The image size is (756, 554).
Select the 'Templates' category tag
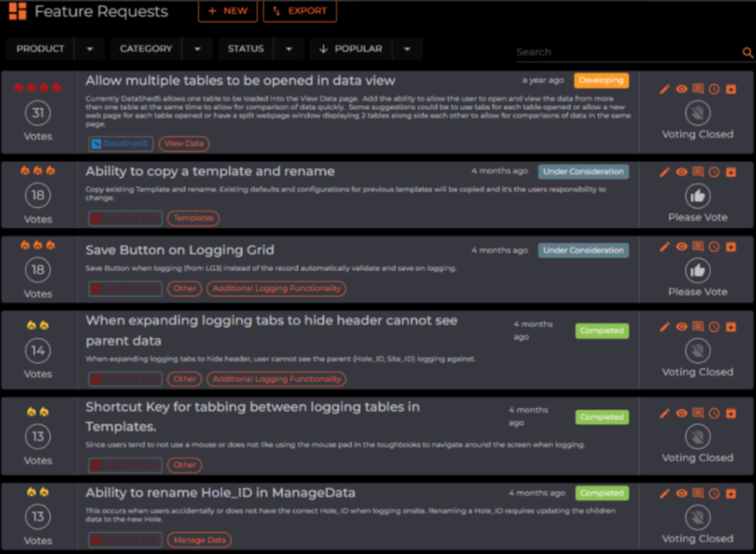[193, 218]
